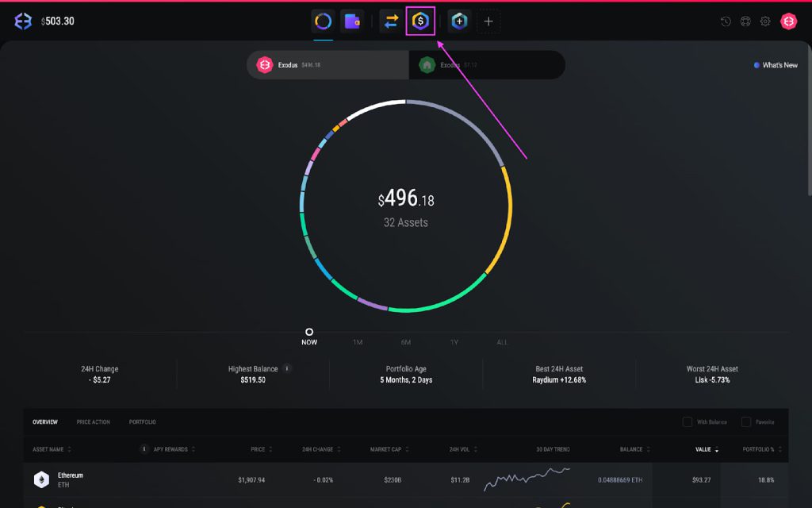Image resolution: width=812 pixels, height=508 pixels.
Task: Switch to the PORTFOLIO tab
Action: click(143, 422)
